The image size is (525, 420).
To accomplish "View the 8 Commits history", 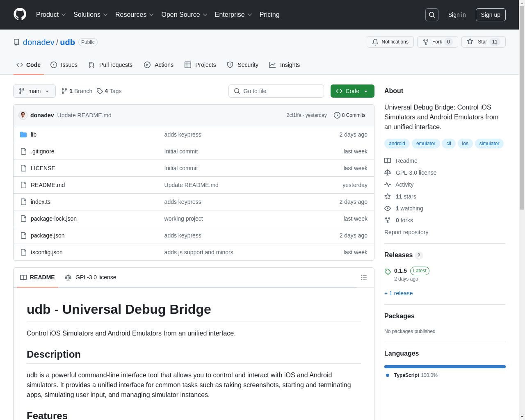I will [x=349, y=115].
